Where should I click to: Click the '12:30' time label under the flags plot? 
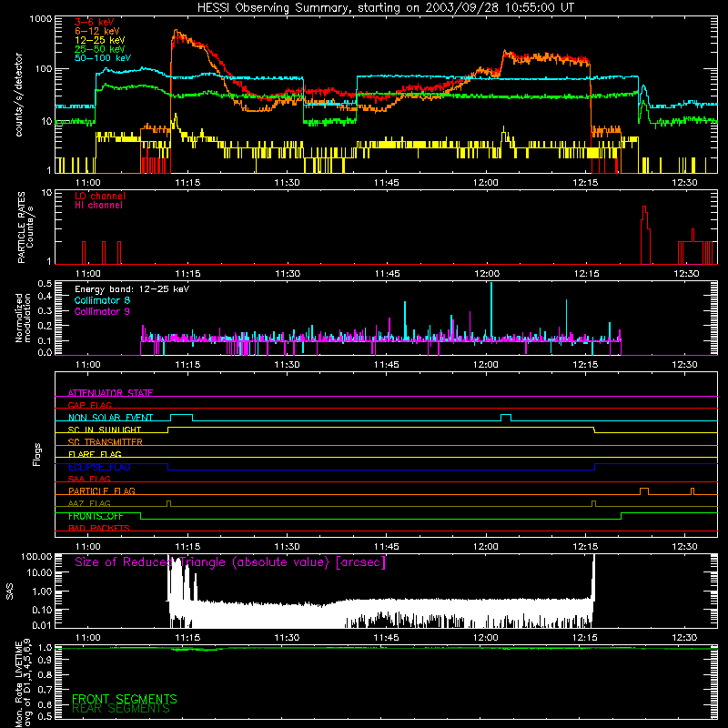pyautogui.click(x=685, y=547)
